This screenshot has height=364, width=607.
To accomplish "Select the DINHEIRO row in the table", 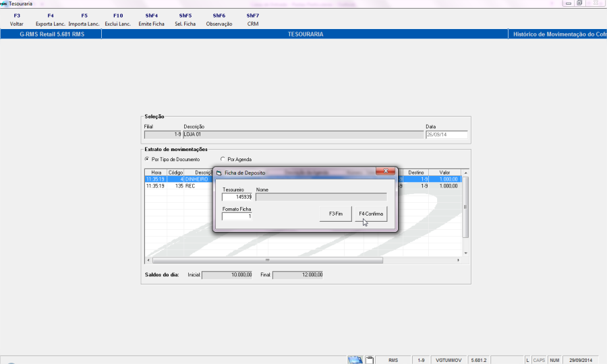I will tap(303, 179).
